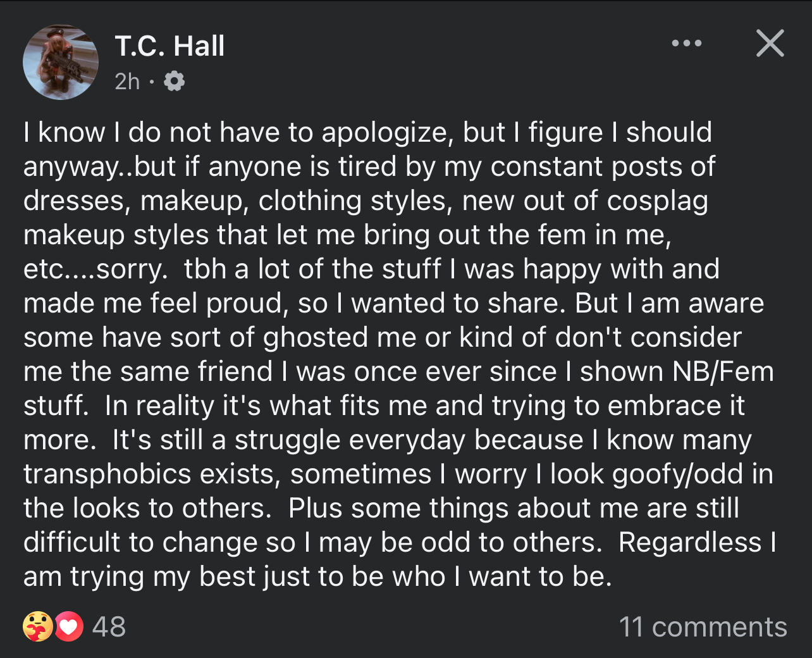Click the word "Regardless" in the post

690,542
